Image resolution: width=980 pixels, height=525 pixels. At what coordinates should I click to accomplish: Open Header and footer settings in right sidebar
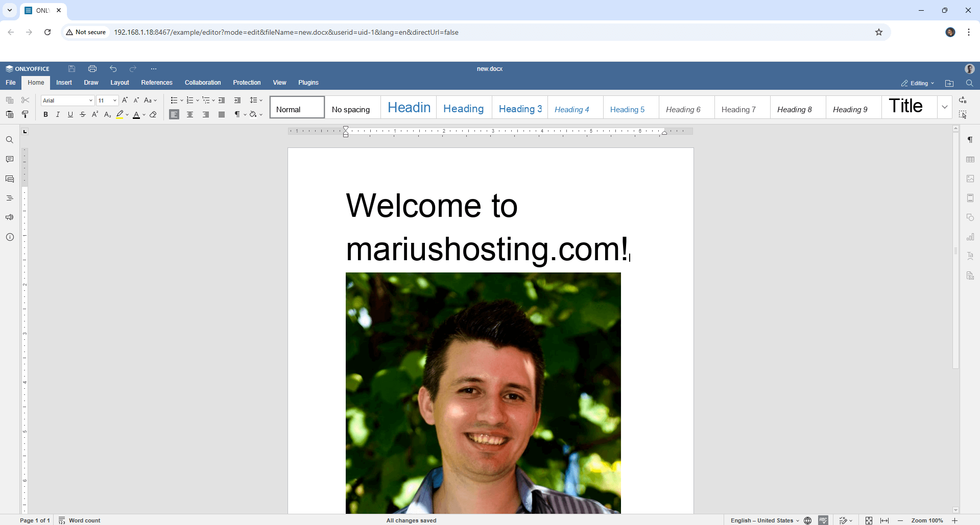pos(970,198)
